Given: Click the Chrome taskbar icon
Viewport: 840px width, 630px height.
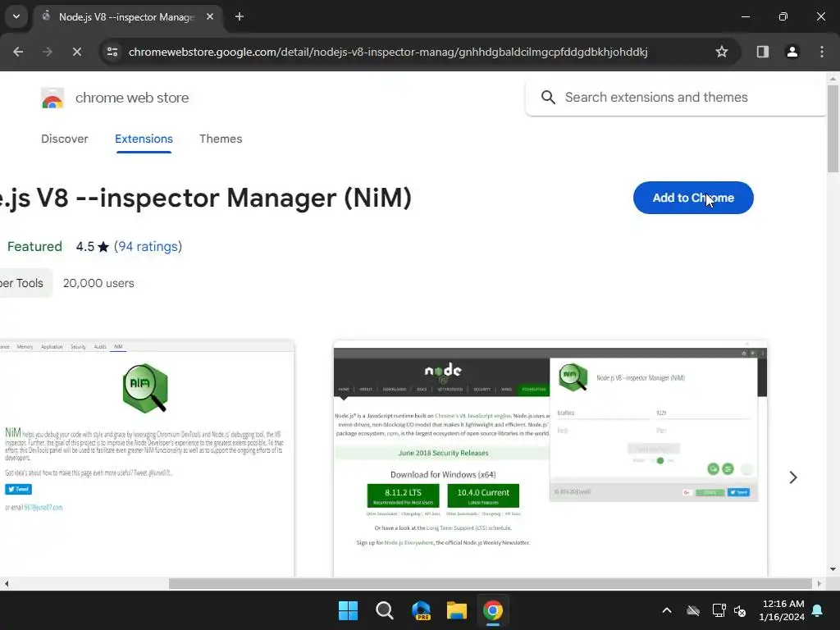Looking at the screenshot, I should coord(493,610).
